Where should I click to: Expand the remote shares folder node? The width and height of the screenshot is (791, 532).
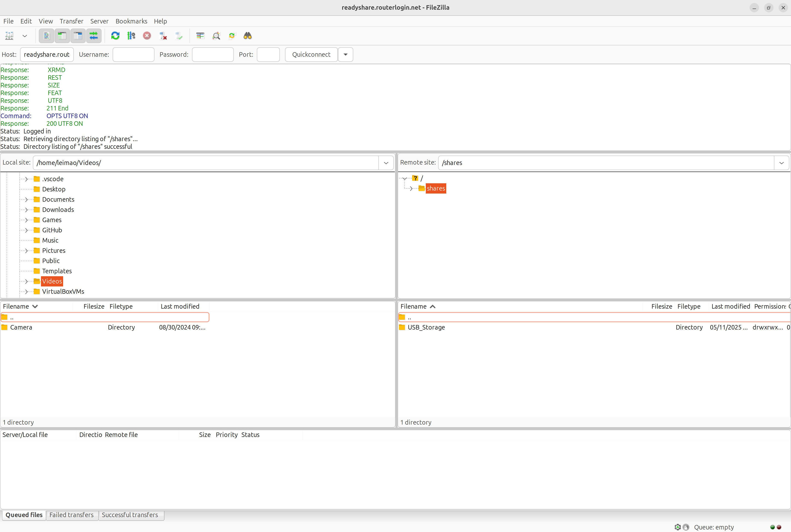[411, 189]
